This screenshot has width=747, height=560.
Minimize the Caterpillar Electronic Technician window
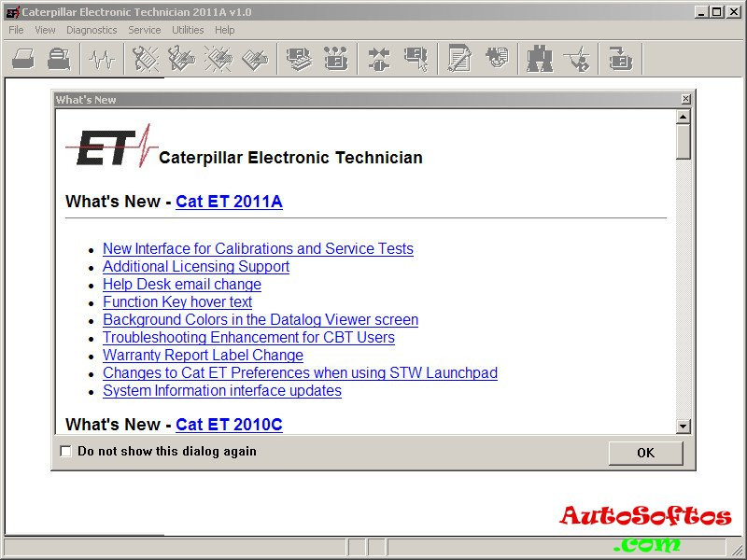point(701,12)
